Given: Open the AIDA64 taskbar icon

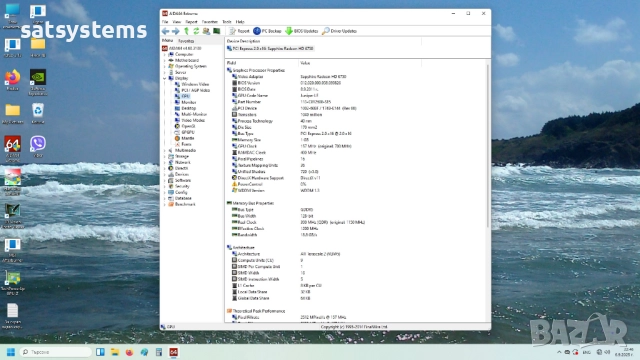Looking at the screenshot, I should [x=173, y=352].
